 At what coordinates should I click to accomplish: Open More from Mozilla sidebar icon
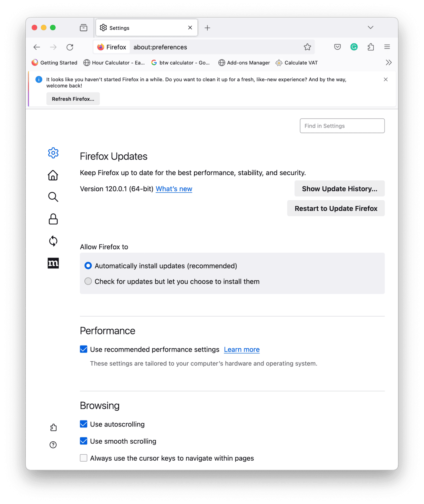[x=53, y=263]
